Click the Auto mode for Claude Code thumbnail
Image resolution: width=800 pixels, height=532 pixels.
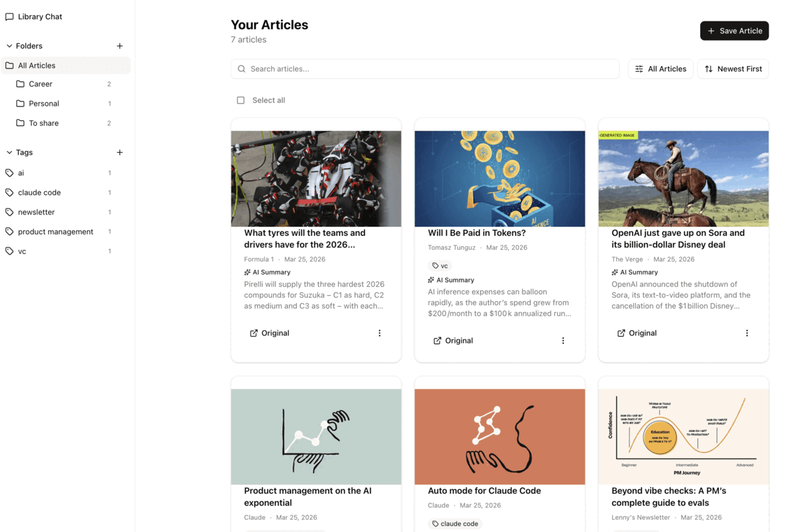[499, 436]
